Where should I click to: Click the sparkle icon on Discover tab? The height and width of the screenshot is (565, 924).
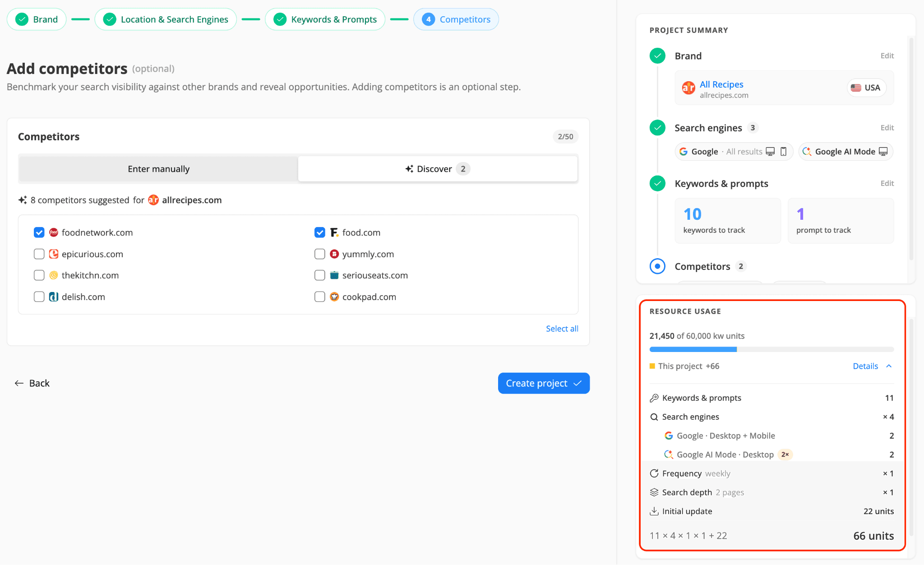[x=409, y=169]
